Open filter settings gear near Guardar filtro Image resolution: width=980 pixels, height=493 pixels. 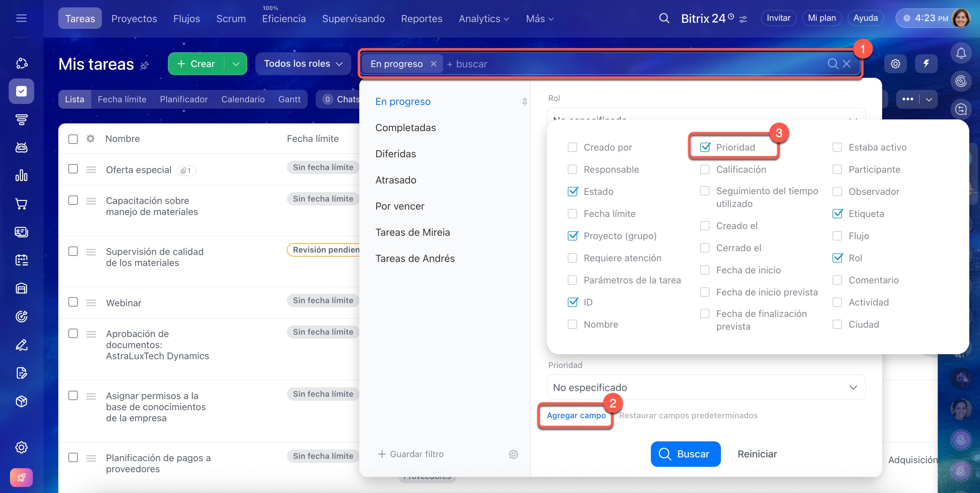click(x=513, y=454)
